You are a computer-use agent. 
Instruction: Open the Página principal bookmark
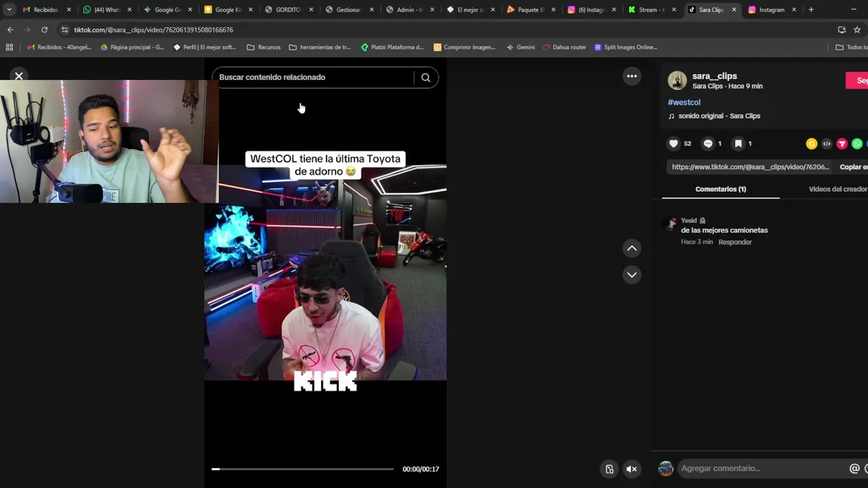[x=132, y=47]
